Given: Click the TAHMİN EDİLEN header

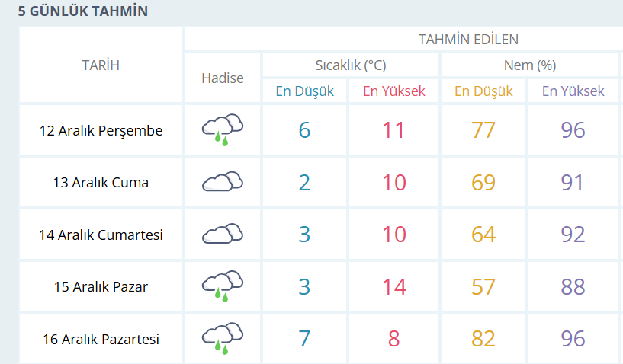Looking at the screenshot, I should point(468,40).
